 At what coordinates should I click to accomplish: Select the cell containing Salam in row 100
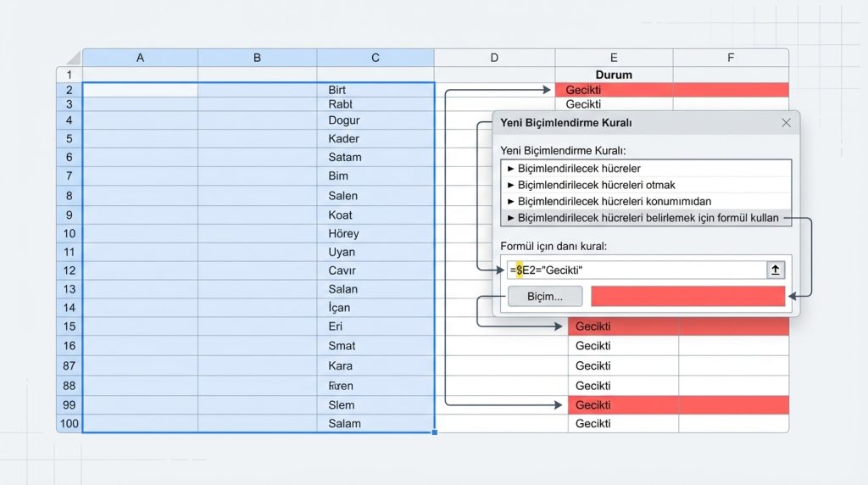[376, 424]
